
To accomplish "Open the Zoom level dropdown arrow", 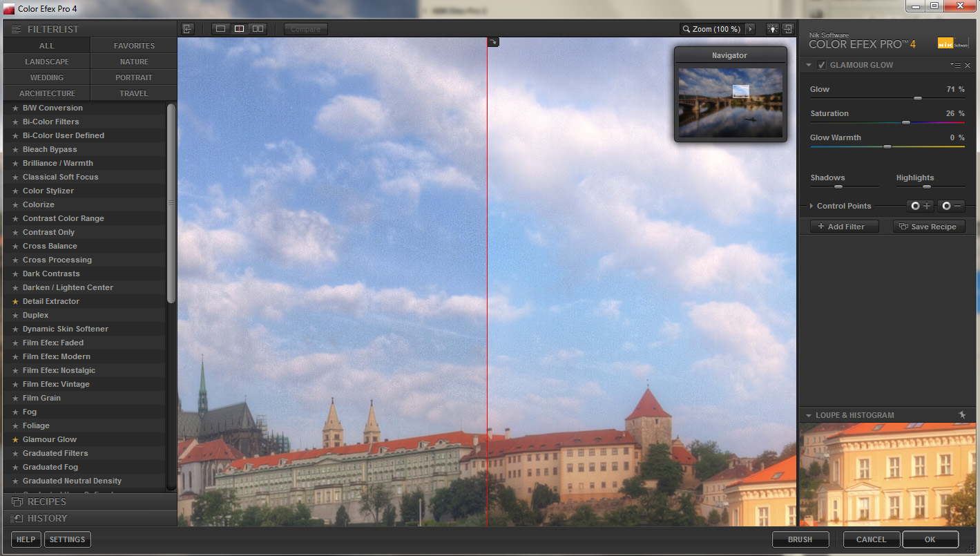I will coord(750,29).
